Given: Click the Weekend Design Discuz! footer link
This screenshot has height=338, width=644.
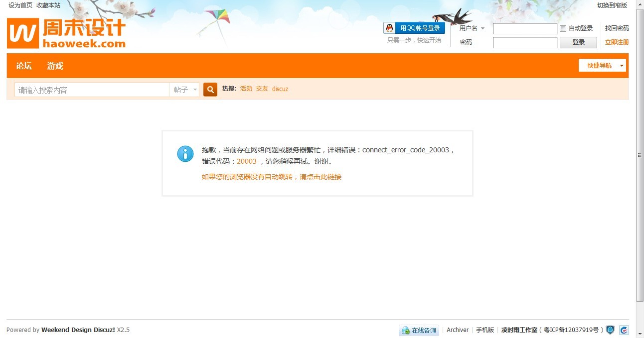Looking at the screenshot, I should pos(78,330).
